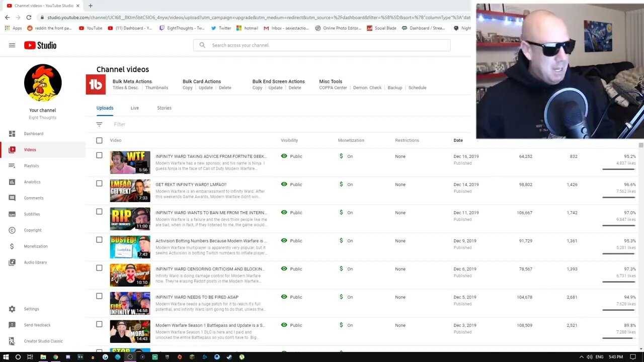Click Titles & Desc. bulk action

coord(126,87)
